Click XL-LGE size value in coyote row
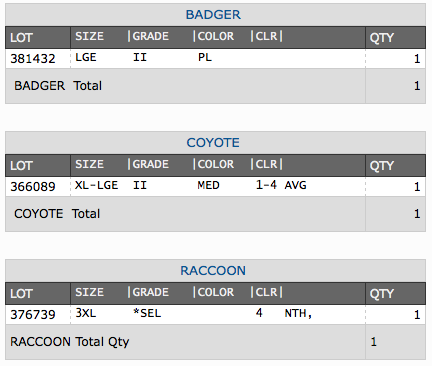The height and width of the screenshot is (366, 432). point(96,185)
